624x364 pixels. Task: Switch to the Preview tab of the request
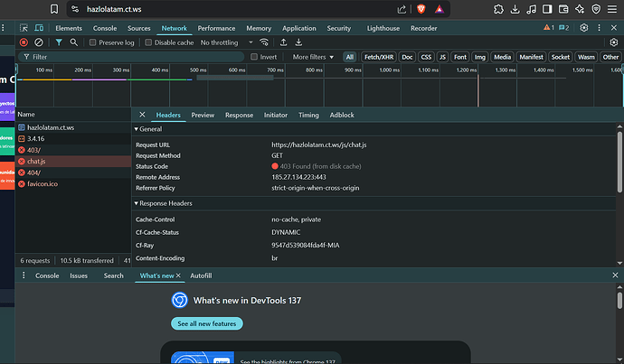click(203, 116)
